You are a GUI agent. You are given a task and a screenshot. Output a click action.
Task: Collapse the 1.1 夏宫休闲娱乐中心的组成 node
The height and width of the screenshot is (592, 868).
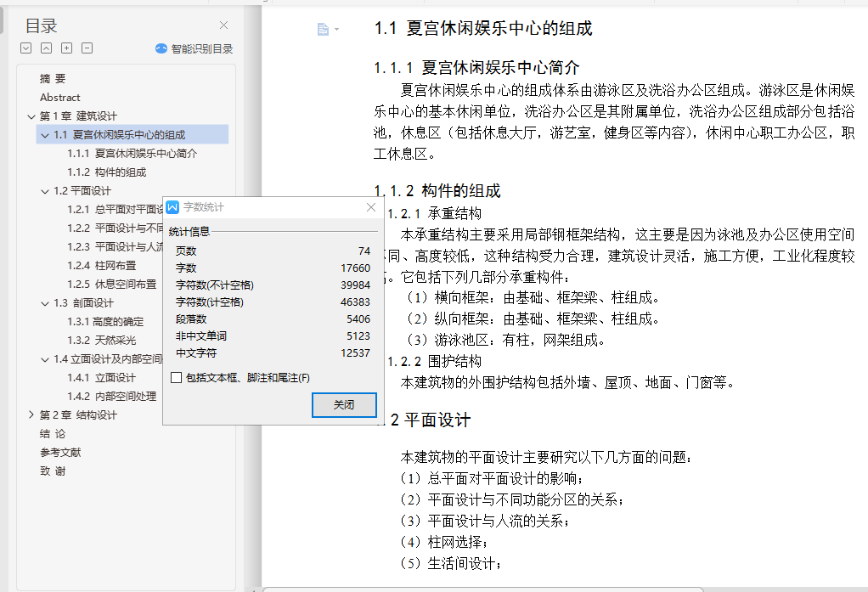point(45,135)
